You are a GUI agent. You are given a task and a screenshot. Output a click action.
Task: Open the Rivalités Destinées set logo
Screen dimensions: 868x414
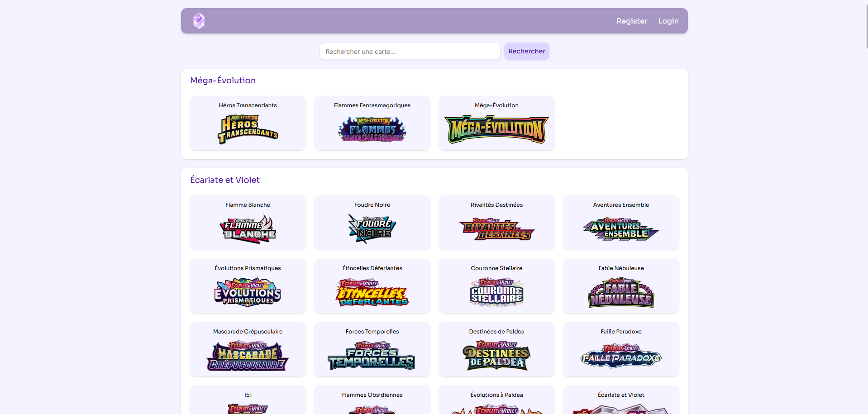[x=496, y=229]
